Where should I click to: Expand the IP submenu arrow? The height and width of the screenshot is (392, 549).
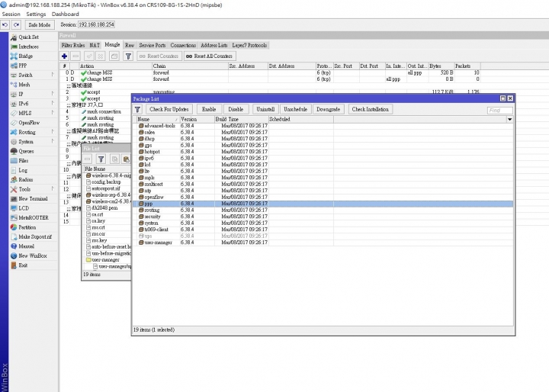click(x=53, y=94)
